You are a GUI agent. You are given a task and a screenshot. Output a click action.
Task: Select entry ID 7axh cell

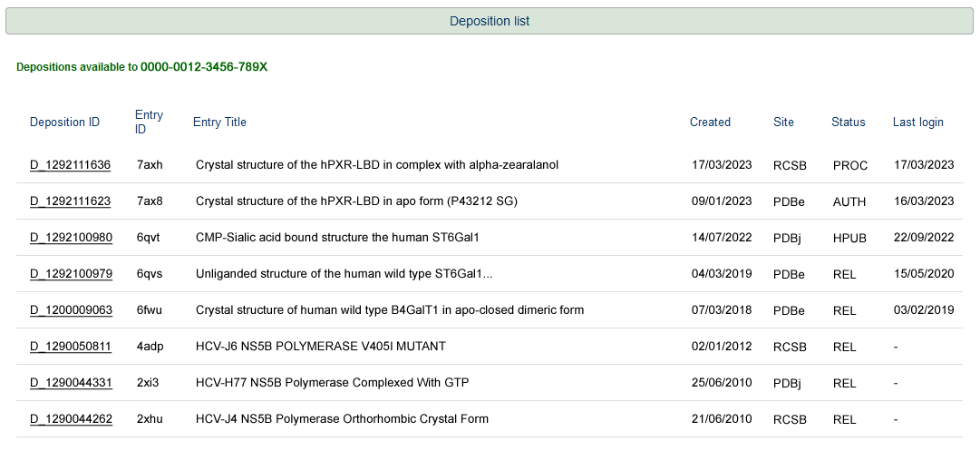[150, 165]
